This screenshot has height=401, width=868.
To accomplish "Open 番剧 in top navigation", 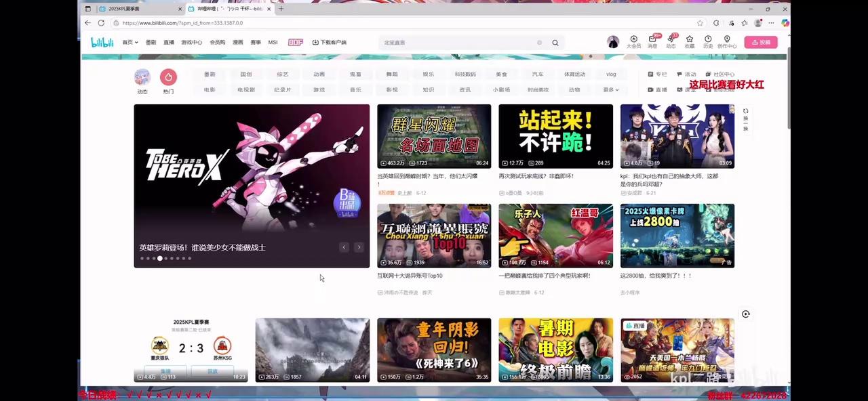I will [x=151, y=42].
